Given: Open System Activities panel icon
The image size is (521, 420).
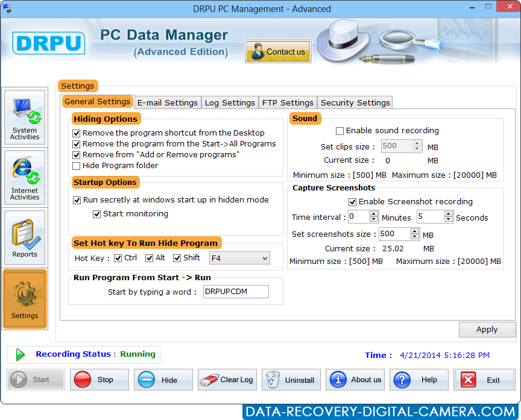Looking at the screenshot, I should tap(25, 118).
